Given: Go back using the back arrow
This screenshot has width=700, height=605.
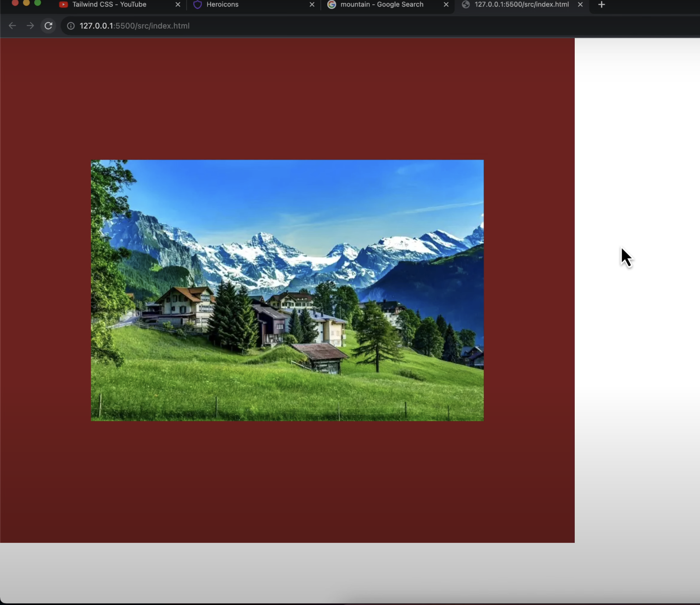Looking at the screenshot, I should pos(12,26).
